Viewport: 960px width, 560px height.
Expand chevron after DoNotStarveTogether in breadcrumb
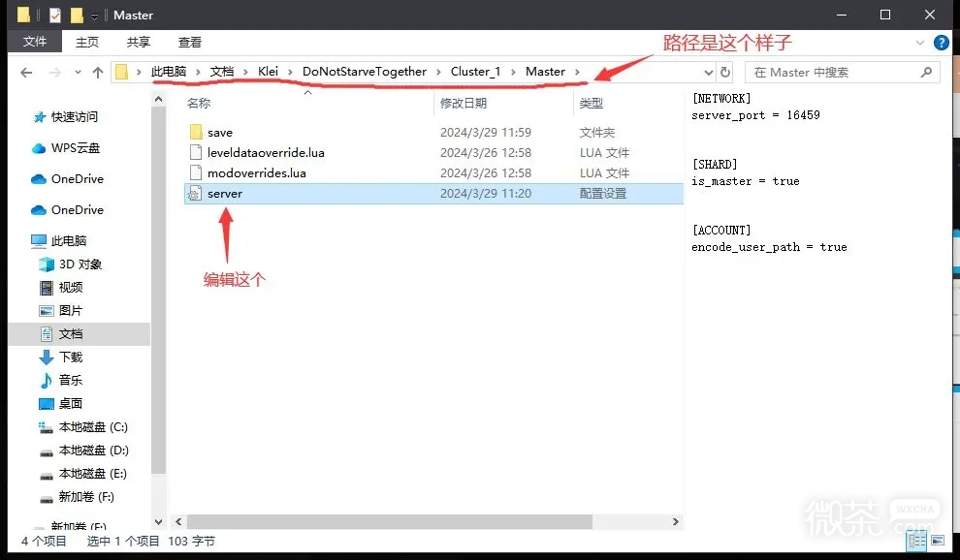(x=438, y=73)
